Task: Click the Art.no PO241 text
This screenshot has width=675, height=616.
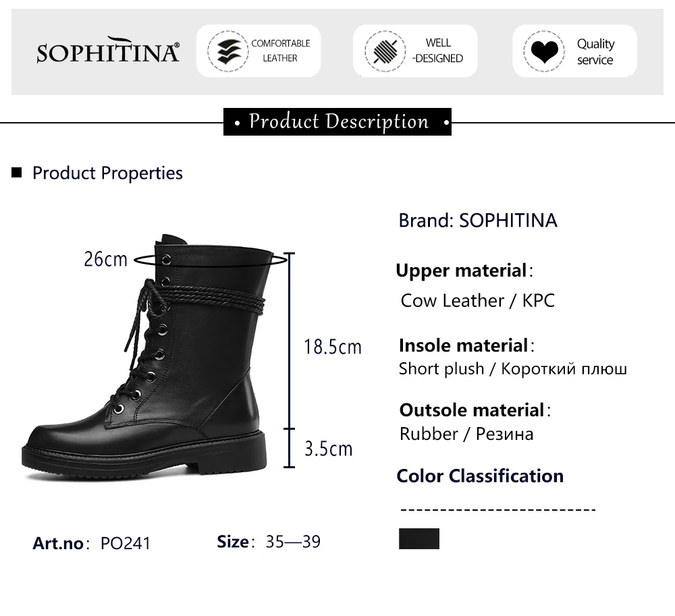Action: (92, 543)
